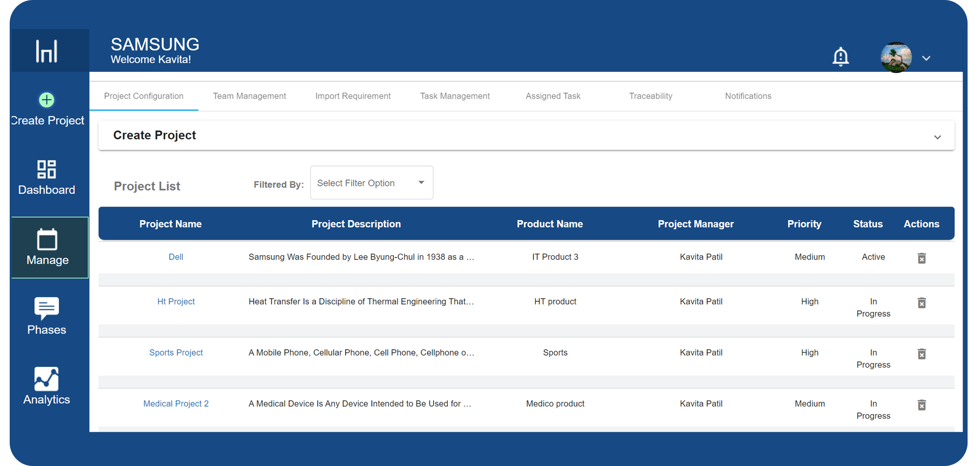Open the Sports Project link

(176, 353)
